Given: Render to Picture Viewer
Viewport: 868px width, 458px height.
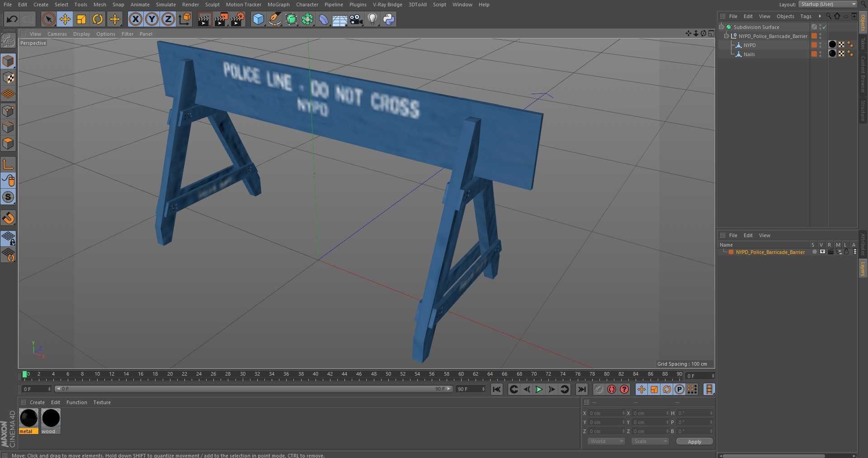Looking at the screenshot, I should pos(221,19).
